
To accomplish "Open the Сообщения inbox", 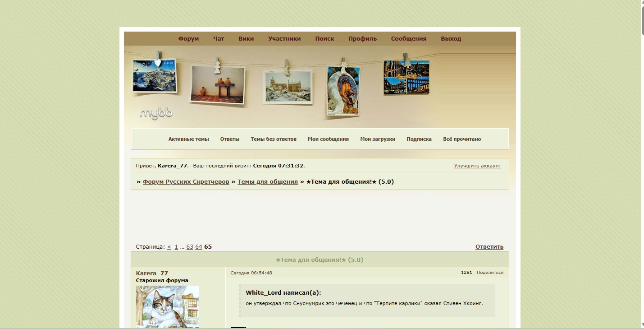I will (409, 39).
